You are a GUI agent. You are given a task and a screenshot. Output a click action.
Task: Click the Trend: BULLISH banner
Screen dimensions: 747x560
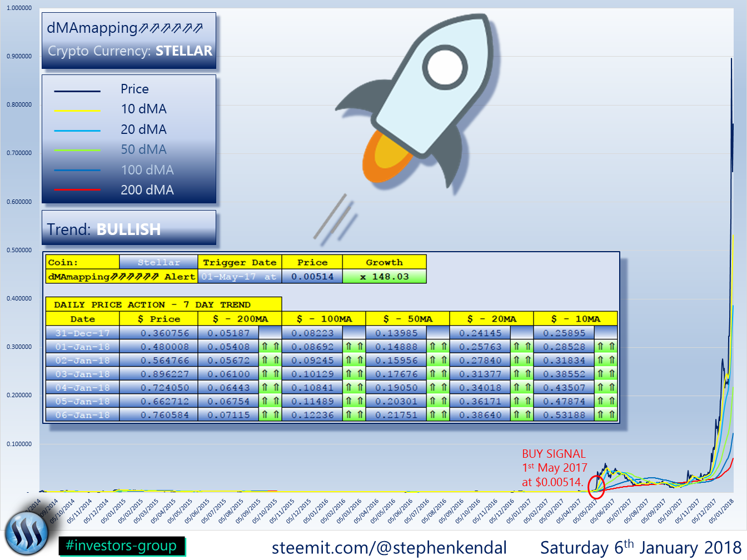(x=129, y=228)
